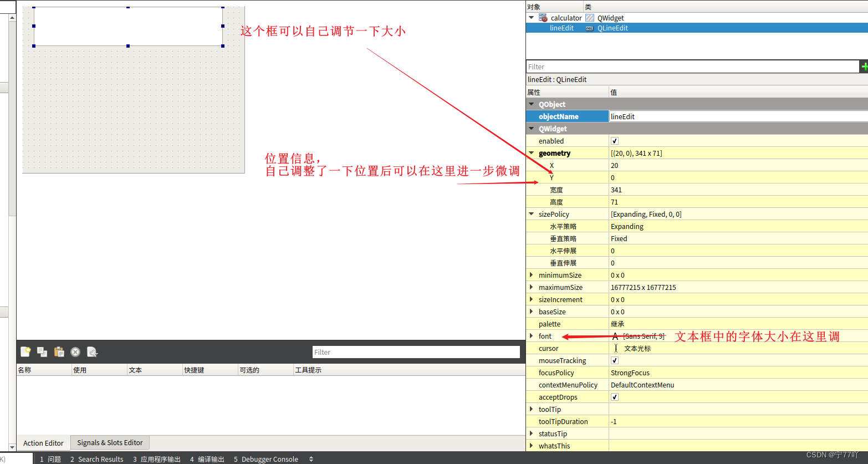
Task: Click the font letter A icon
Action: [615, 336]
